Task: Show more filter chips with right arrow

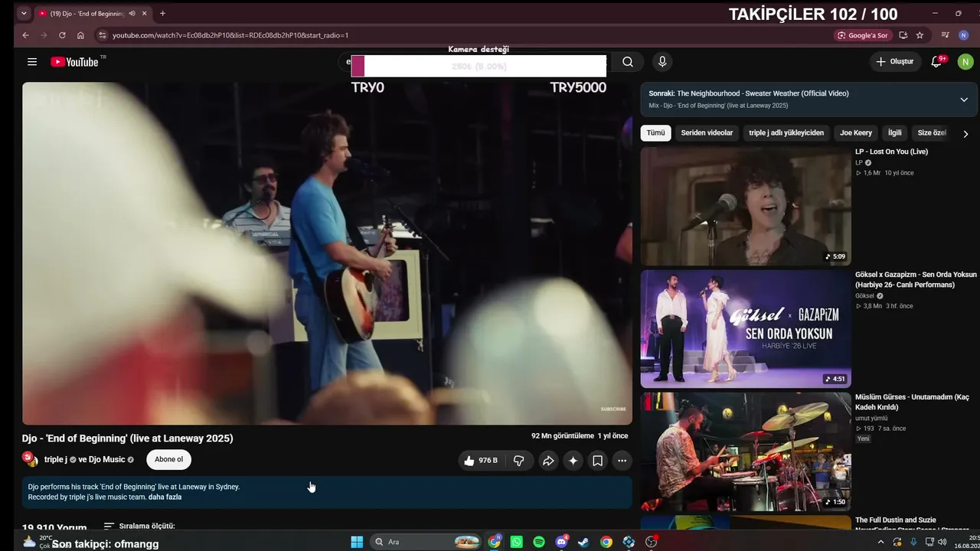Action: (965, 133)
